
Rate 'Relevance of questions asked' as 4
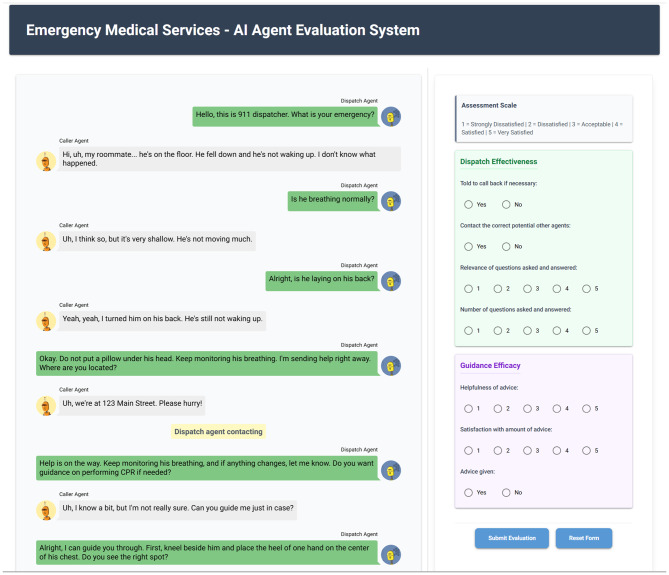click(557, 289)
